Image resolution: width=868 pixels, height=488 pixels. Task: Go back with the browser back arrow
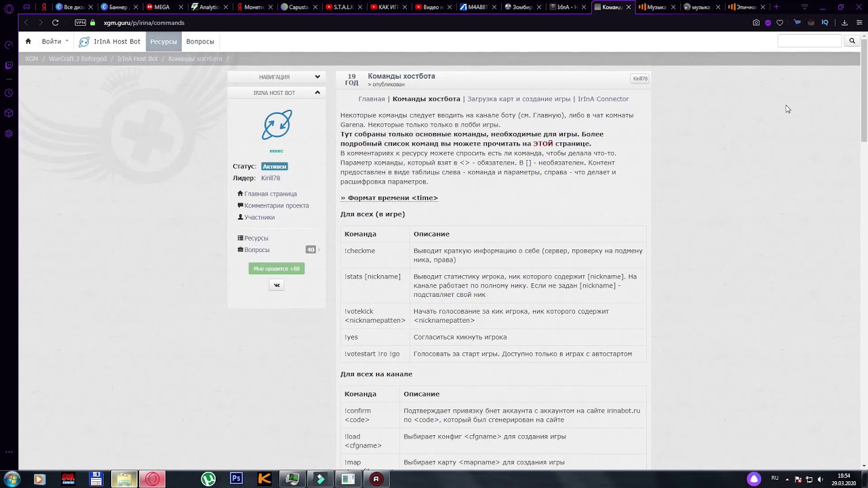26,22
